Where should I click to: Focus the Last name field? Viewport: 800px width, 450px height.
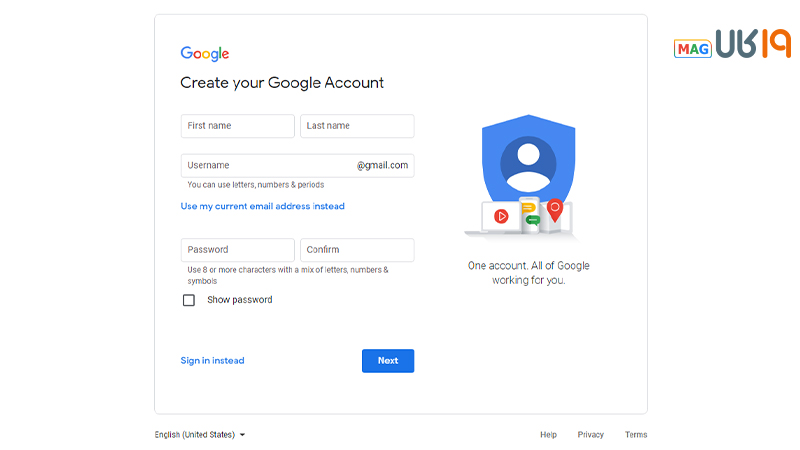pos(357,126)
